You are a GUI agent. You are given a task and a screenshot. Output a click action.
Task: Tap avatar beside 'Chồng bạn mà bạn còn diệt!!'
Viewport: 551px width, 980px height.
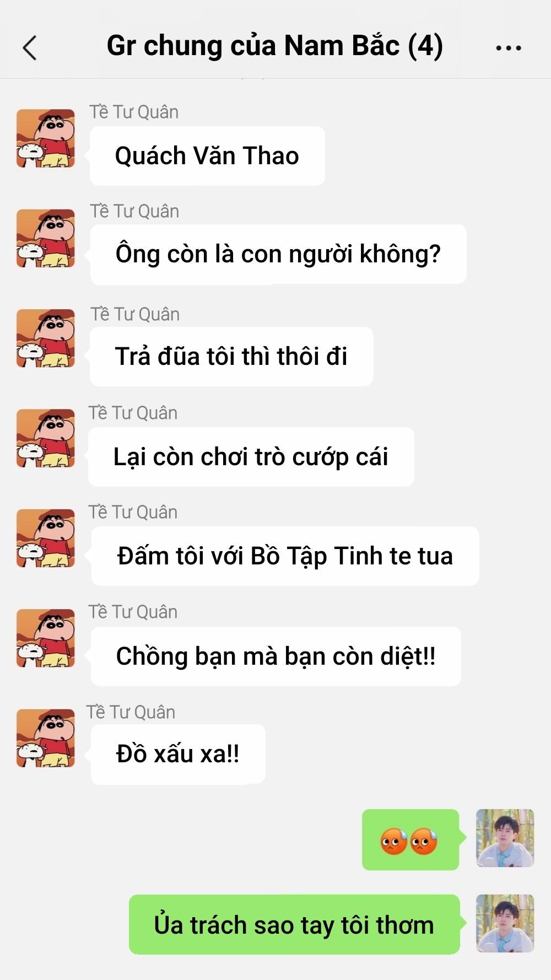[x=46, y=638]
